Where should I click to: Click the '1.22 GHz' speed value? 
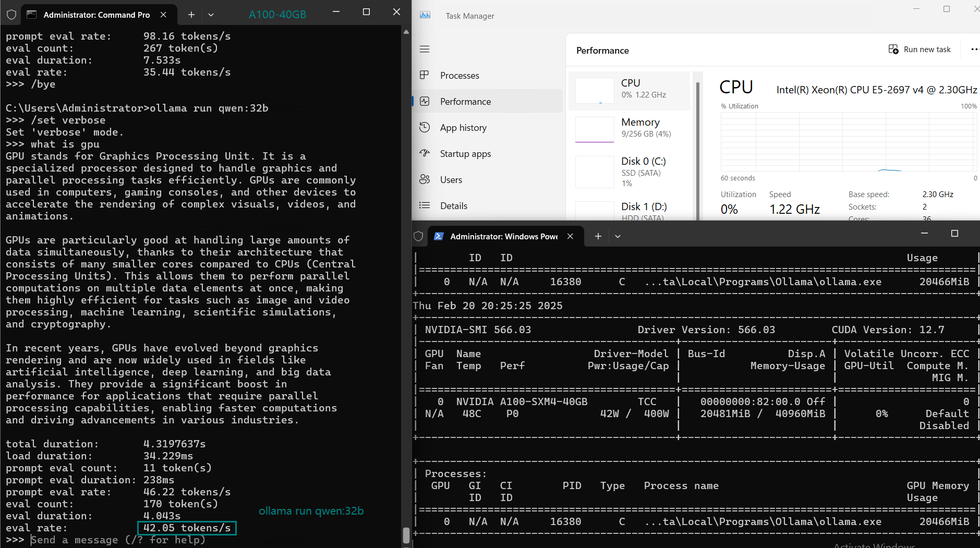(794, 209)
